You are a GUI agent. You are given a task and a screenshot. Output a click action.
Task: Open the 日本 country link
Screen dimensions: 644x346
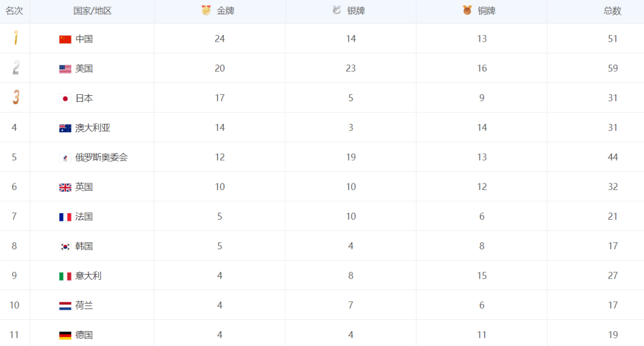click(84, 98)
